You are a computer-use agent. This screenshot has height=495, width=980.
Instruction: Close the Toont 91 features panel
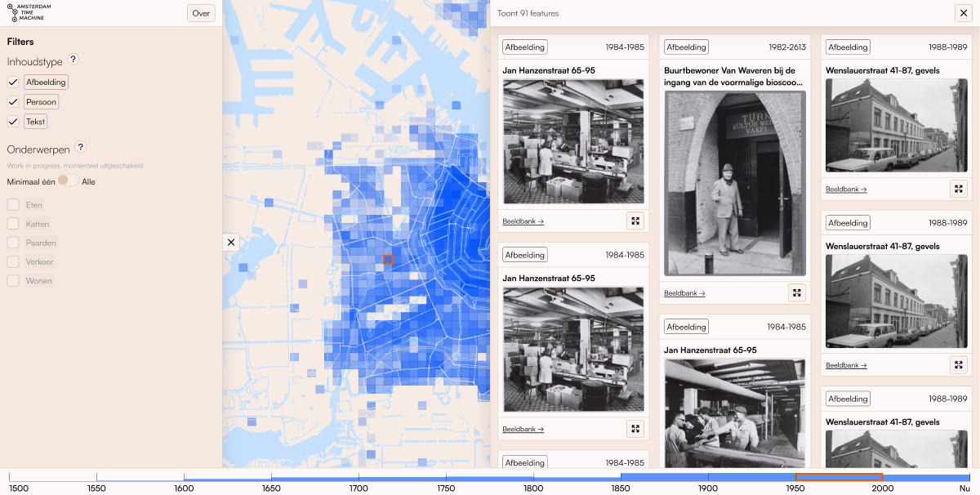(963, 13)
